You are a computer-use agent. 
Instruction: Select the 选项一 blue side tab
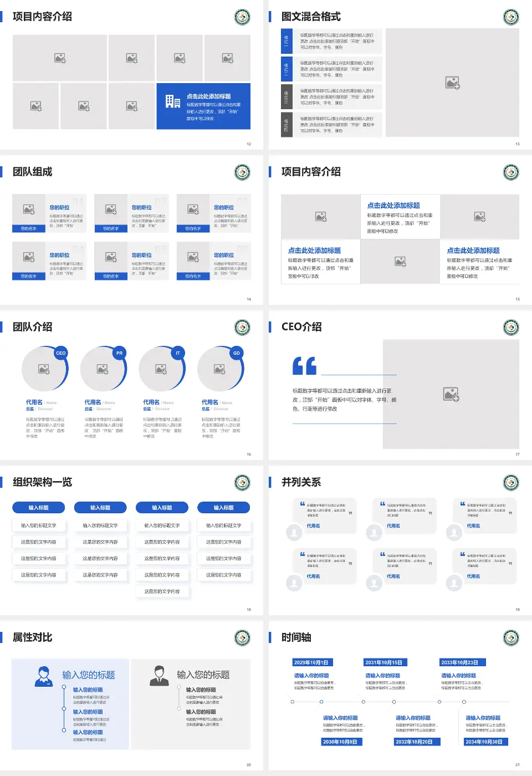tap(287, 41)
